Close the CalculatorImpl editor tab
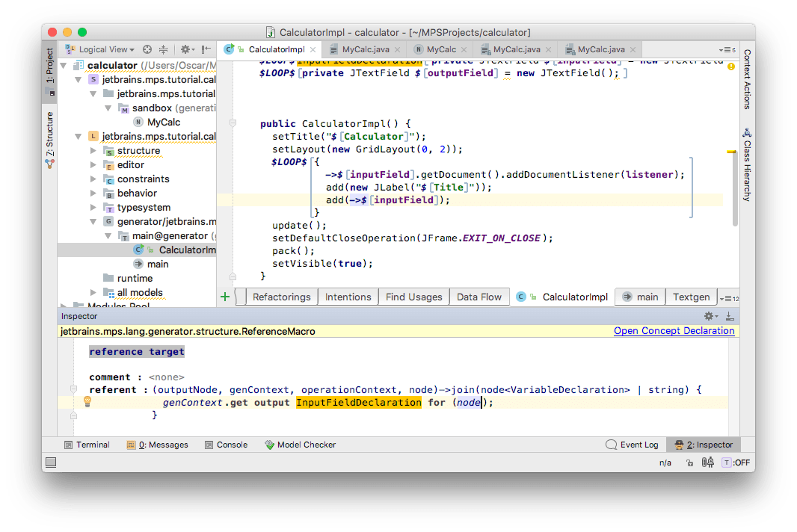Screen dimensions: 797x532 pyautogui.click(x=313, y=49)
